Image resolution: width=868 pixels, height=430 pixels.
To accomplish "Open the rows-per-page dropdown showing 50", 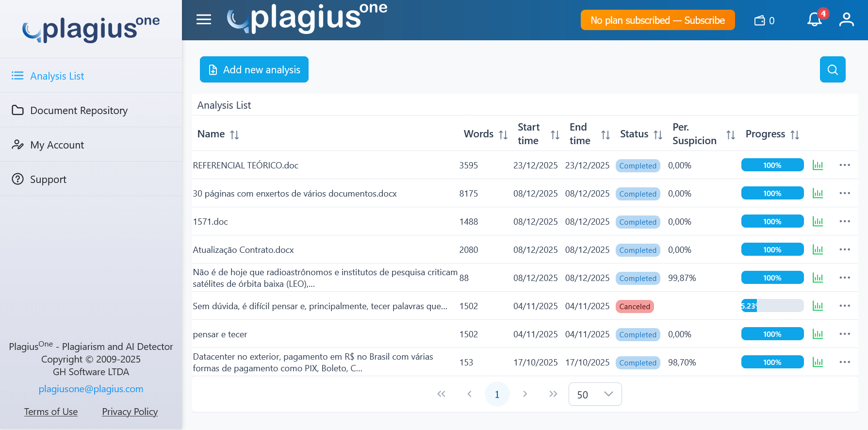I will (595, 394).
